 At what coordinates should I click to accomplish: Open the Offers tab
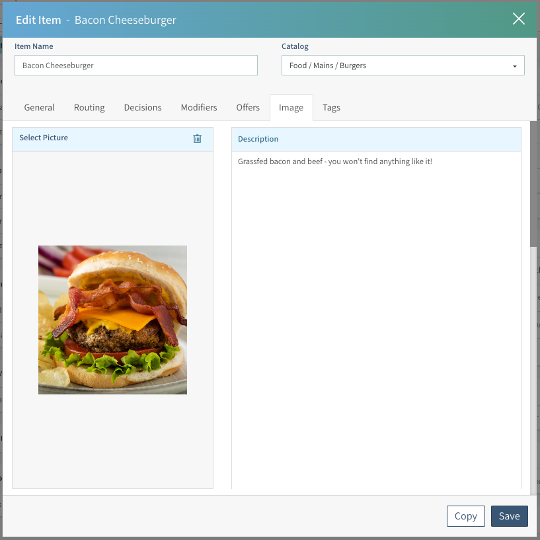coord(248,108)
